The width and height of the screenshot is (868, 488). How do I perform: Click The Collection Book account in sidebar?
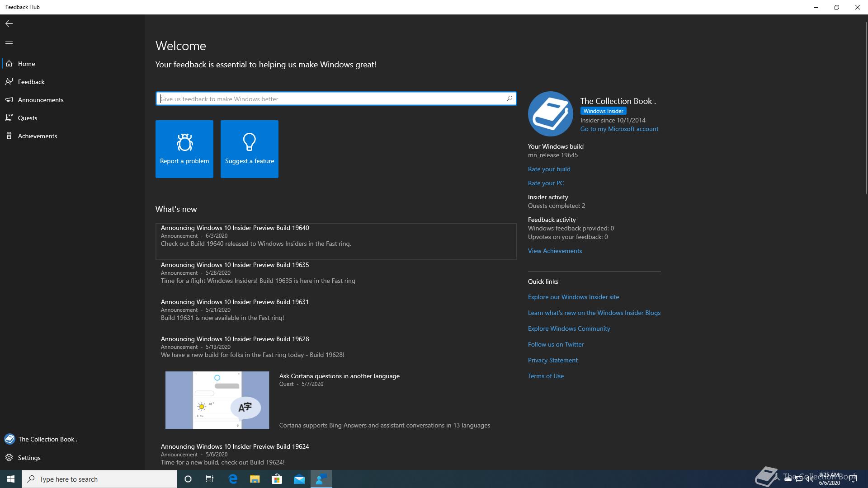(x=72, y=439)
